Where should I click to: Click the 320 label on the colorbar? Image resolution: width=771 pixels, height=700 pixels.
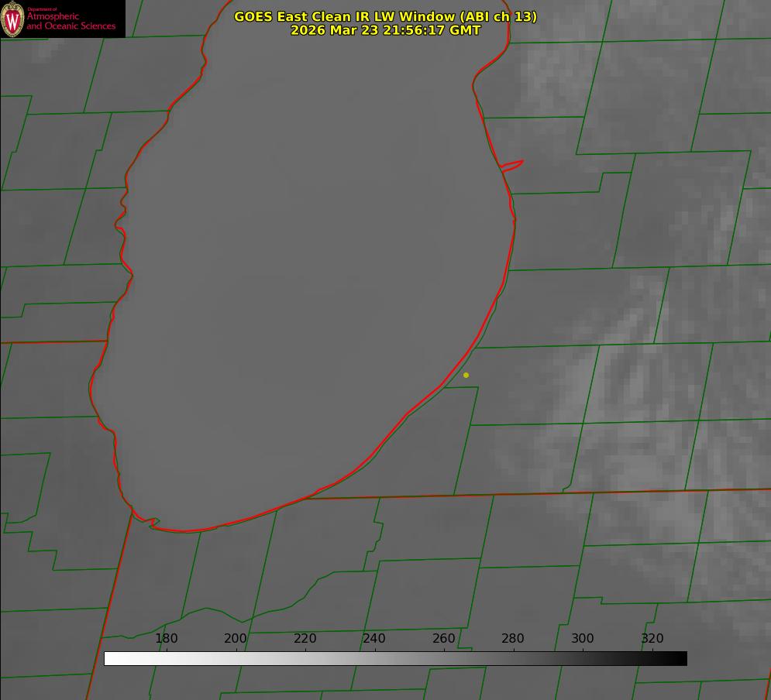(652, 638)
